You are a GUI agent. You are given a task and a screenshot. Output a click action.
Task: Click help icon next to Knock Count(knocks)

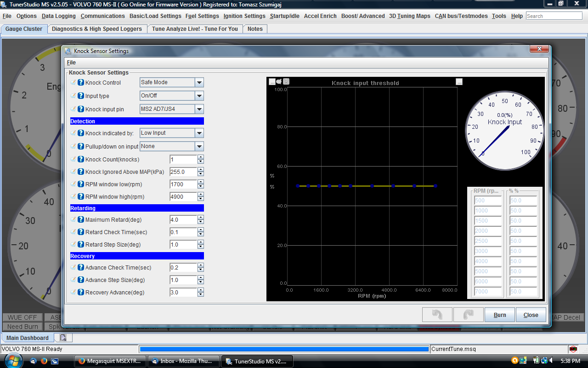(x=81, y=160)
